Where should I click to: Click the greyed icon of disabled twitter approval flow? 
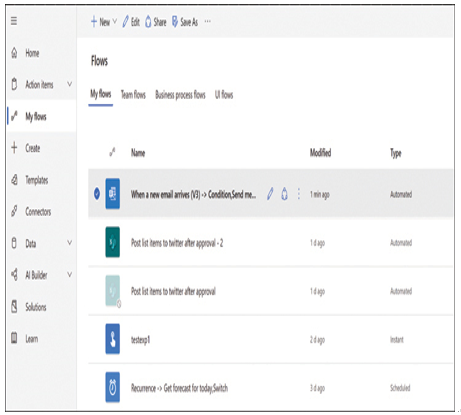[113, 290]
